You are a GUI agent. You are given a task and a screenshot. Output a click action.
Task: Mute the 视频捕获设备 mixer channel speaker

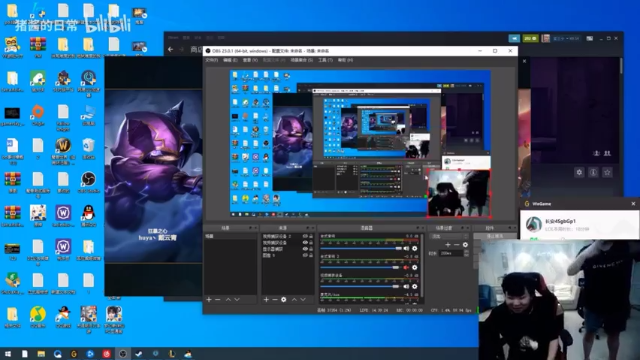(406, 287)
